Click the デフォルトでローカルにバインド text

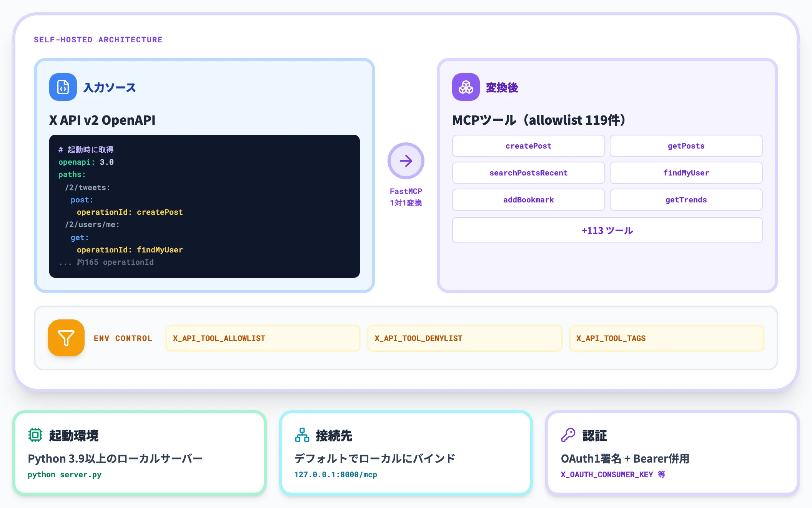(x=375, y=458)
